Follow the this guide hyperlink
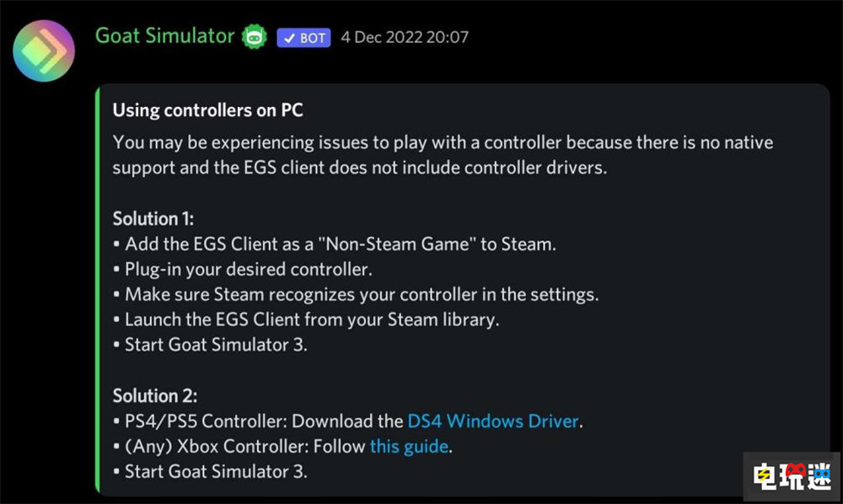The image size is (843, 504). 409,446
